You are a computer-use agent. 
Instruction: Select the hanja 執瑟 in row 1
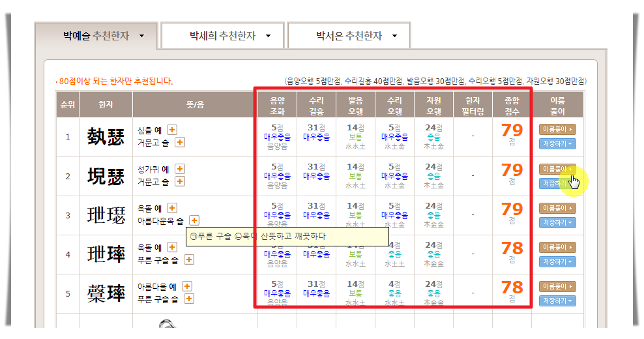[106, 136]
